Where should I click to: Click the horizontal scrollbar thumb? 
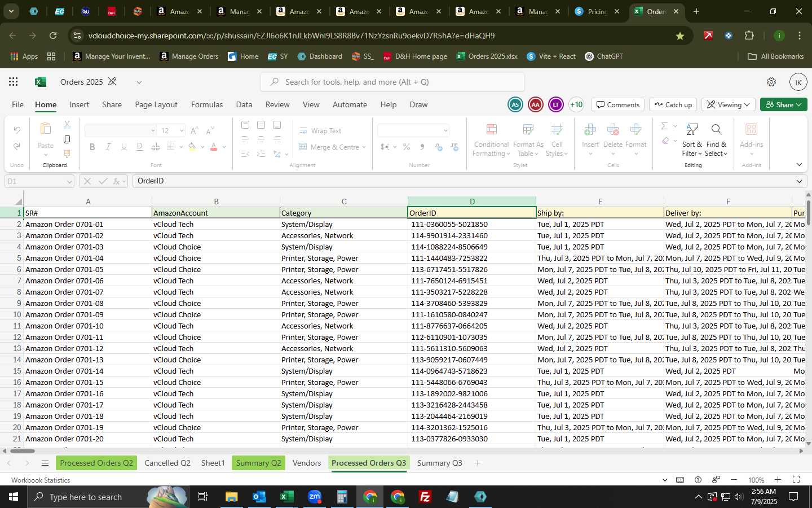(x=21, y=451)
